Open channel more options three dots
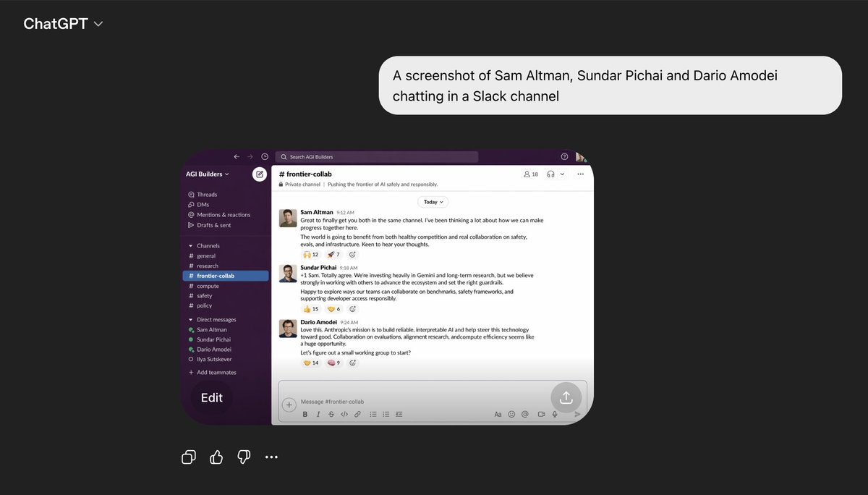The width and height of the screenshot is (868, 495). click(581, 174)
